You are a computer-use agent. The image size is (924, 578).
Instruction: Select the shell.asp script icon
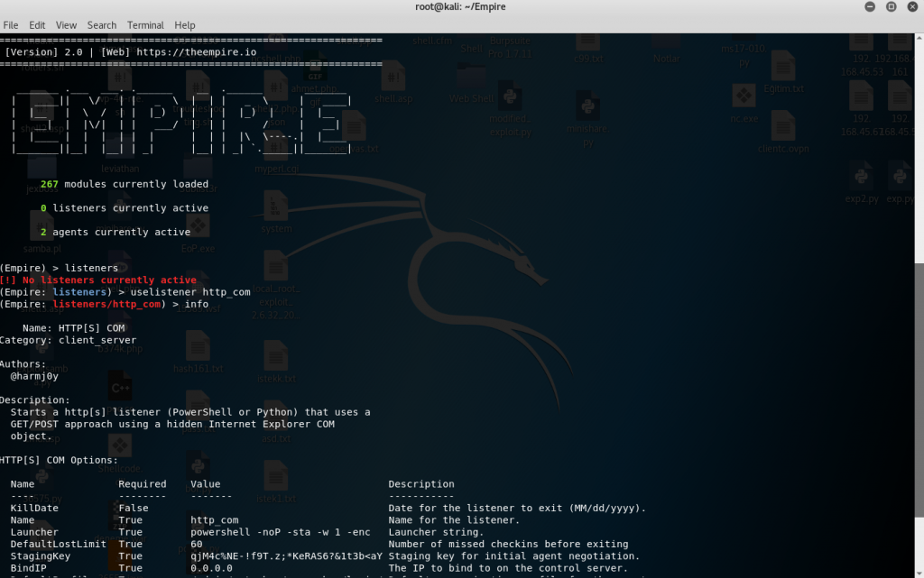click(393, 79)
